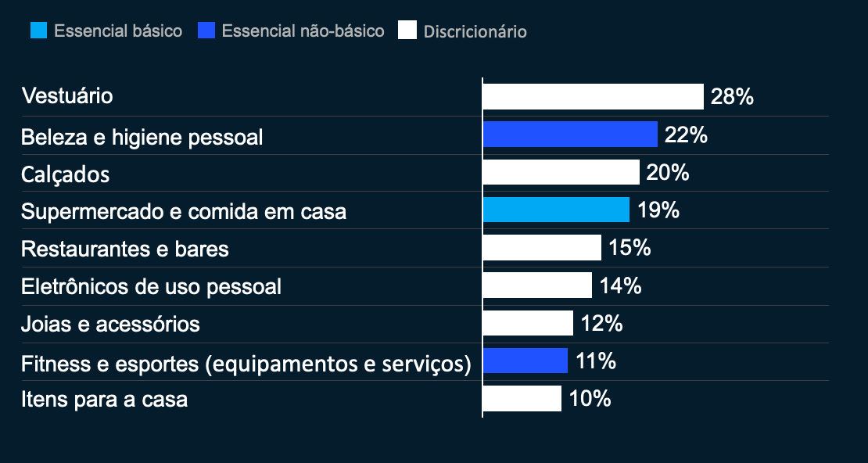Select the Supermercado e comida em casa bar
The image size is (868, 463).
(555, 210)
